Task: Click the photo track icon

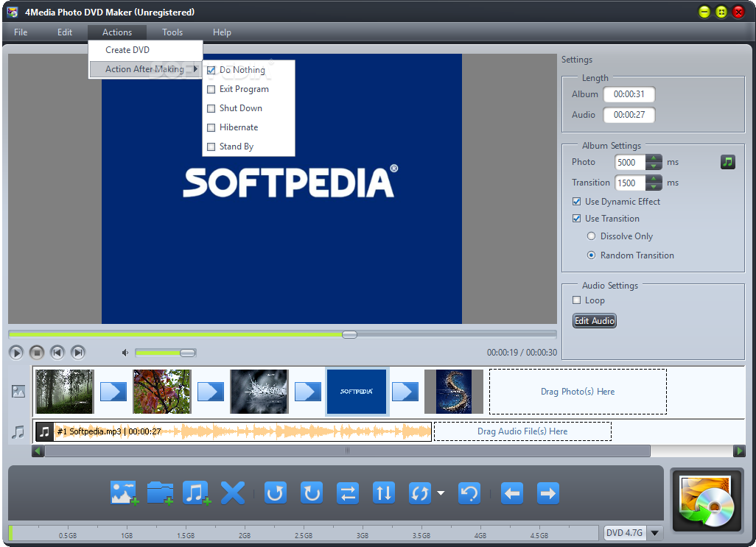Action: point(18,392)
